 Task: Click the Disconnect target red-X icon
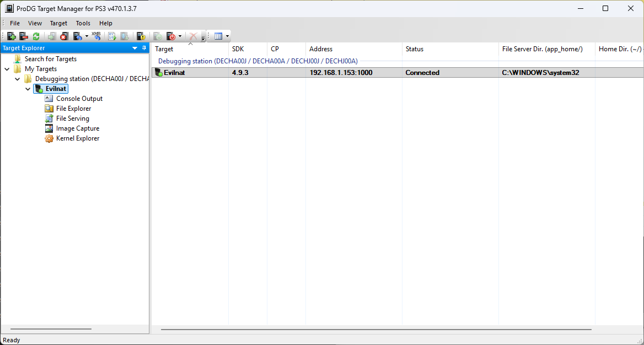tap(63, 36)
